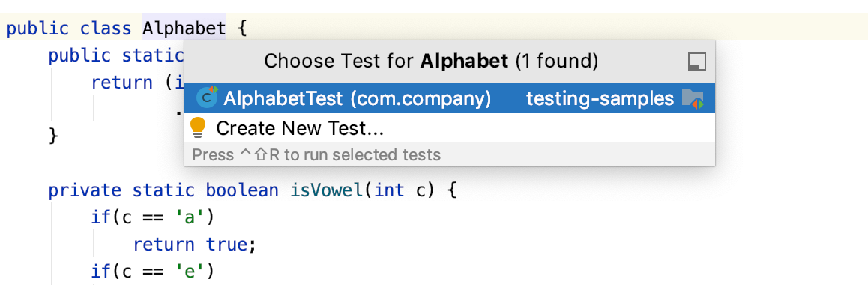The height and width of the screenshot is (285, 868).
Task: Click the closing brace above isVowel
Action: click(x=53, y=136)
